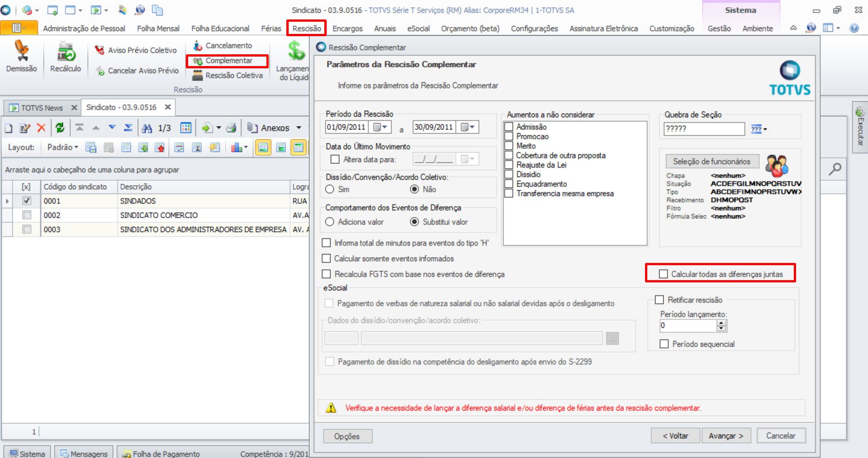
Task: Open the Encargos menu tab
Action: coord(347,29)
